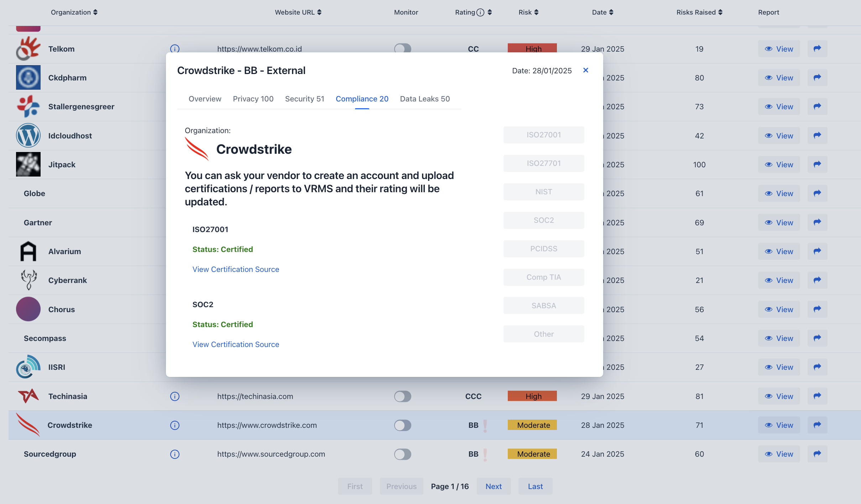861x504 pixels.
Task: Select the Compliance 20 tab
Action: coord(362,99)
